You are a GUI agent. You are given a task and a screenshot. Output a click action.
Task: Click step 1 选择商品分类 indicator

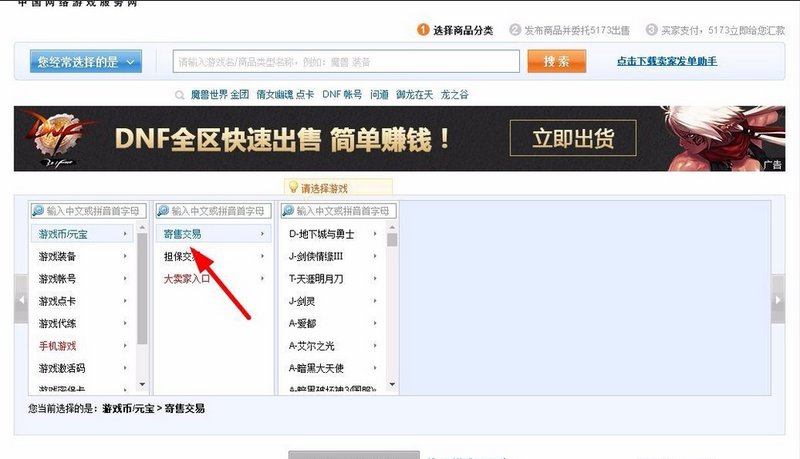pos(455,30)
